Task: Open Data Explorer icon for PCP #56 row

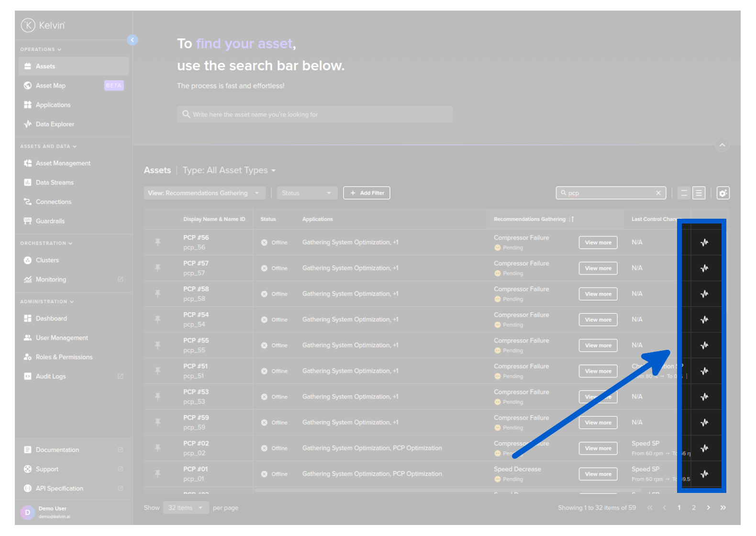Action: point(704,243)
